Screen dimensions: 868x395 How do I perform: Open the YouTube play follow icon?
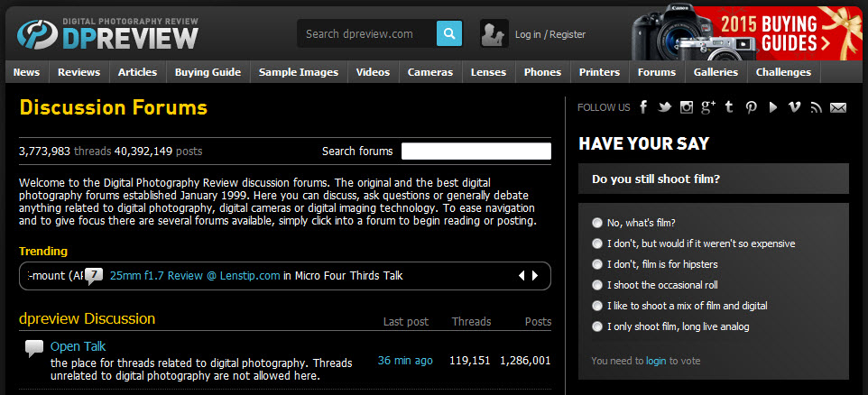[x=772, y=107]
